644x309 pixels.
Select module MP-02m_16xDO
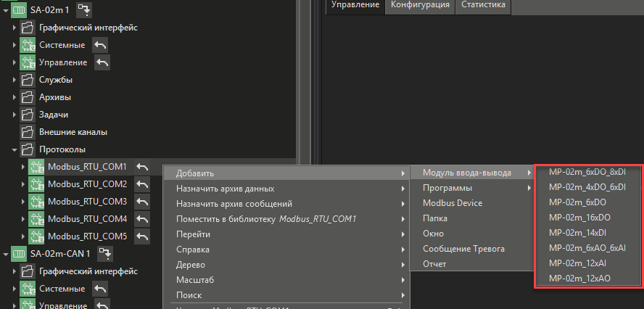pos(587,218)
